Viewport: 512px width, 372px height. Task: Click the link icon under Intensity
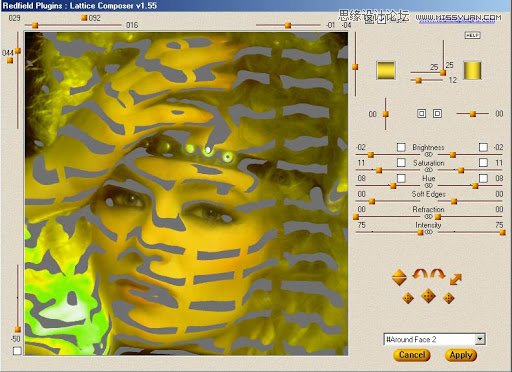[429, 232]
